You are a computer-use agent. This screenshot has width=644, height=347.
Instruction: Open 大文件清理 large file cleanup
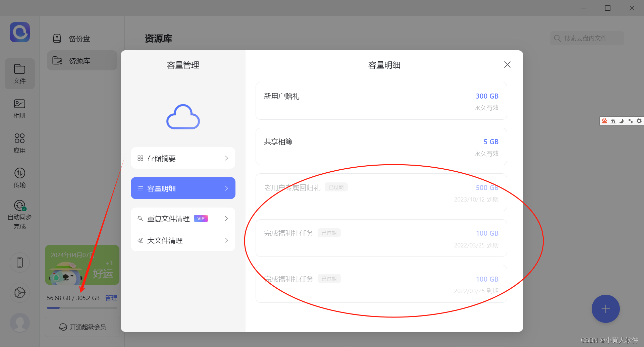click(183, 240)
